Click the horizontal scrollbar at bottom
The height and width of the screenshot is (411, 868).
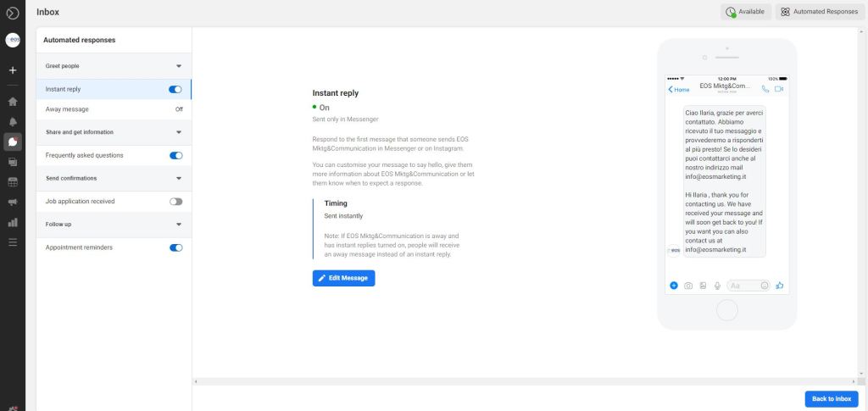526,382
